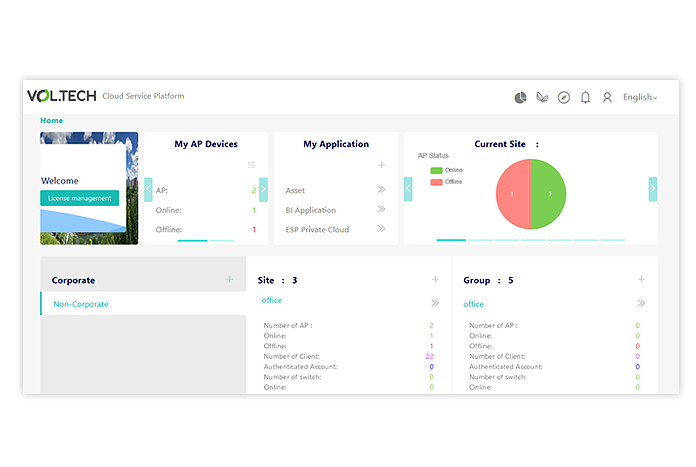Click the Offline red legend swatch

point(436,182)
